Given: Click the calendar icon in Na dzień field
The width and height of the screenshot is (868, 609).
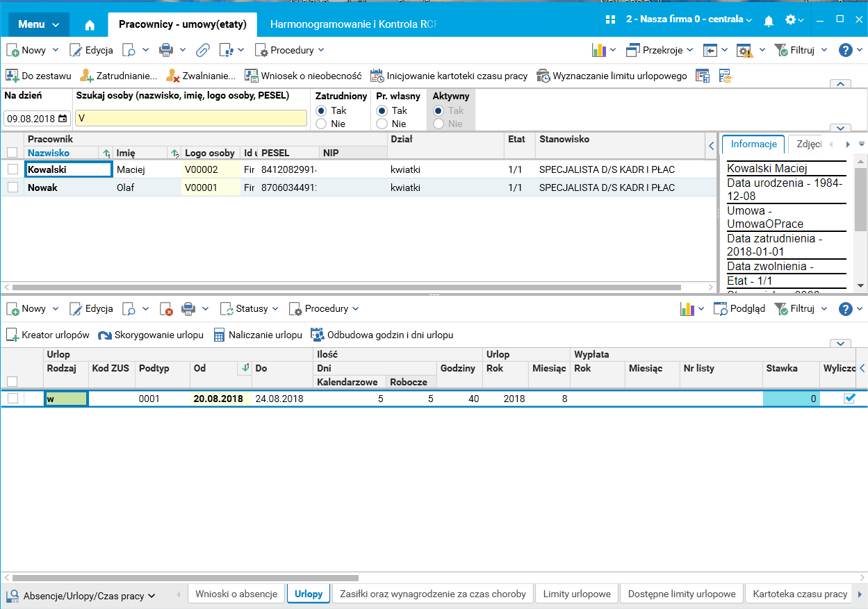Looking at the screenshot, I should pyautogui.click(x=63, y=119).
